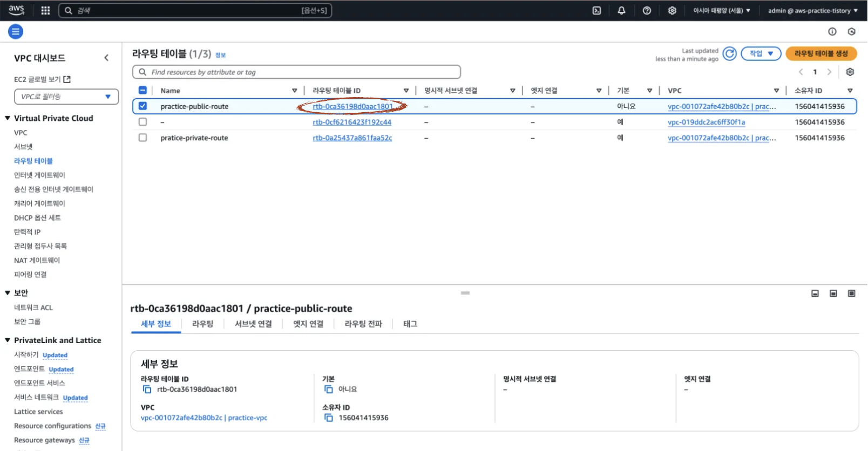This screenshot has height=451, width=868.
Task: Copy the owner ID 156041415936
Action: (328, 418)
